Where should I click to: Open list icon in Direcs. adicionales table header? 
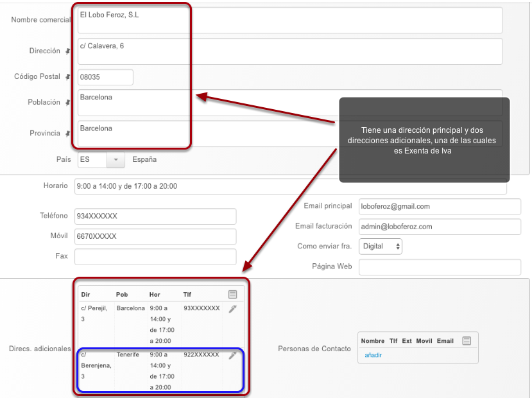pos(232,295)
